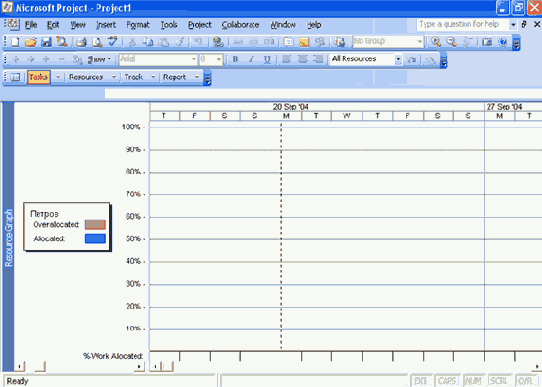
Task: Open Print Preview icon
Action: pos(97,42)
